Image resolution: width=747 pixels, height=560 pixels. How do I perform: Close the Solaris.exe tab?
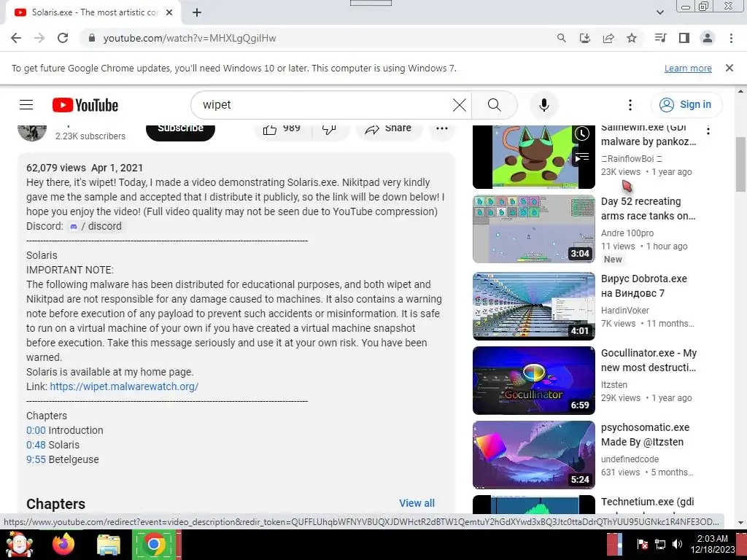pos(169,12)
